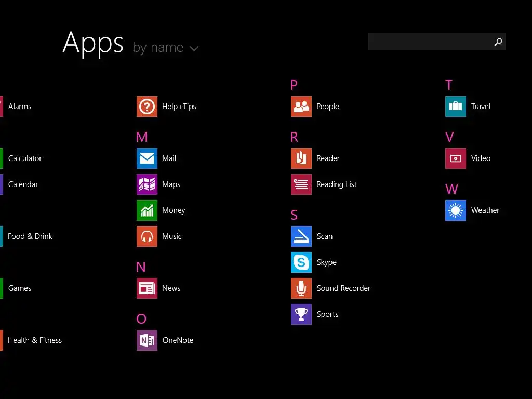This screenshot has height=399, width=532.
Task: Jump via the M group letter header
Action: (x=142, y=137)
